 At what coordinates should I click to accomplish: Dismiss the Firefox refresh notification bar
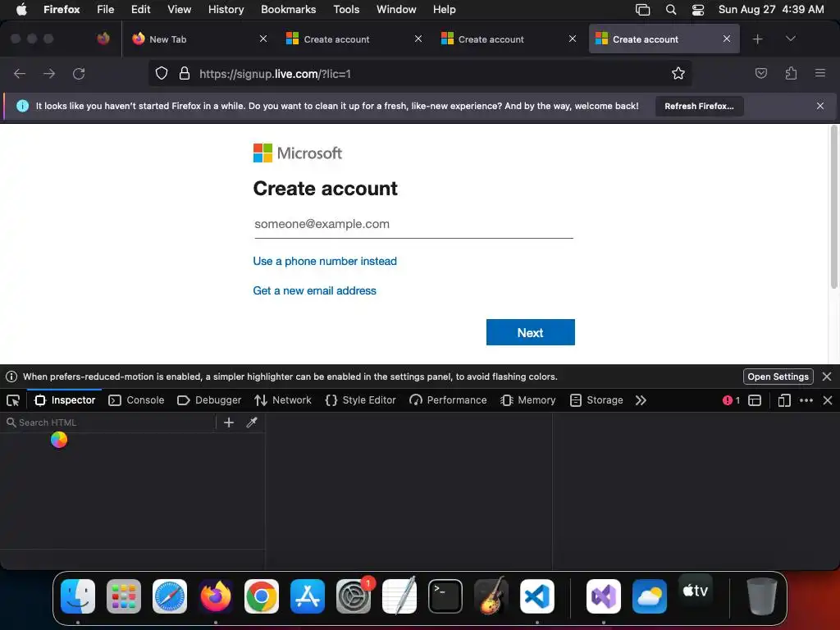pos(820,106)
